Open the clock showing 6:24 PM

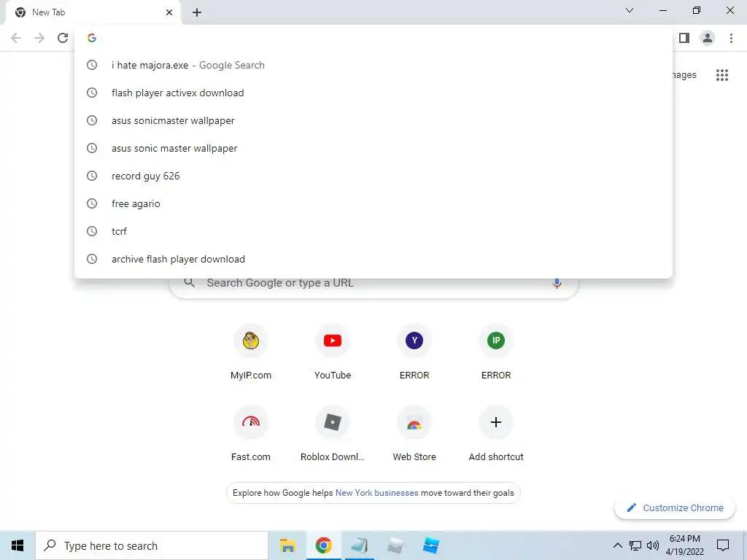[684, 545]
